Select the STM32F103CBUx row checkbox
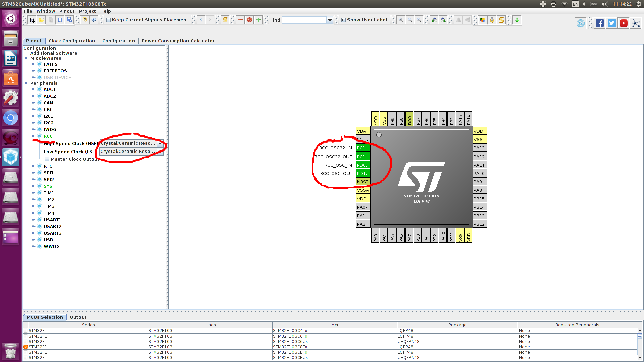644x362 pixels. coord(25,357)
